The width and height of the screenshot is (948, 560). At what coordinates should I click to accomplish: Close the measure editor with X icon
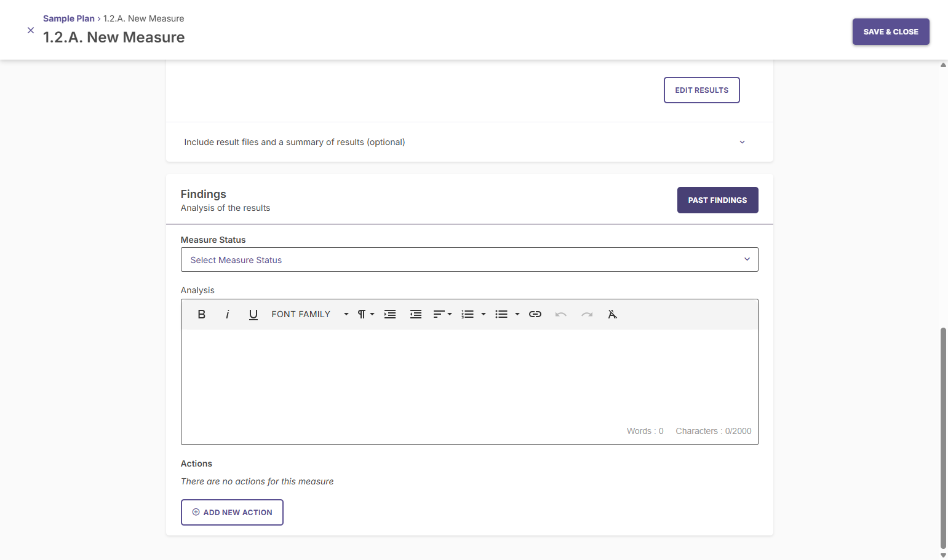pyautogui.click(x=31, y=30)
